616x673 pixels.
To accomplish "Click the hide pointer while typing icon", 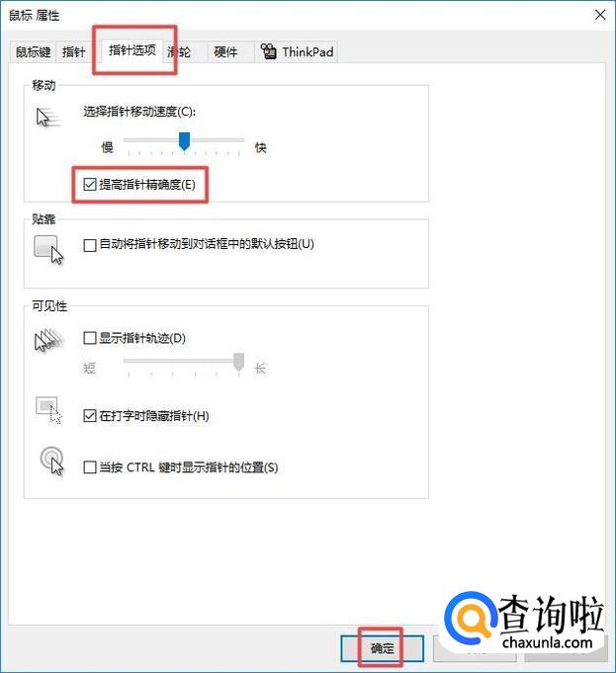I will pyautogui.click(x=48, y=410).
